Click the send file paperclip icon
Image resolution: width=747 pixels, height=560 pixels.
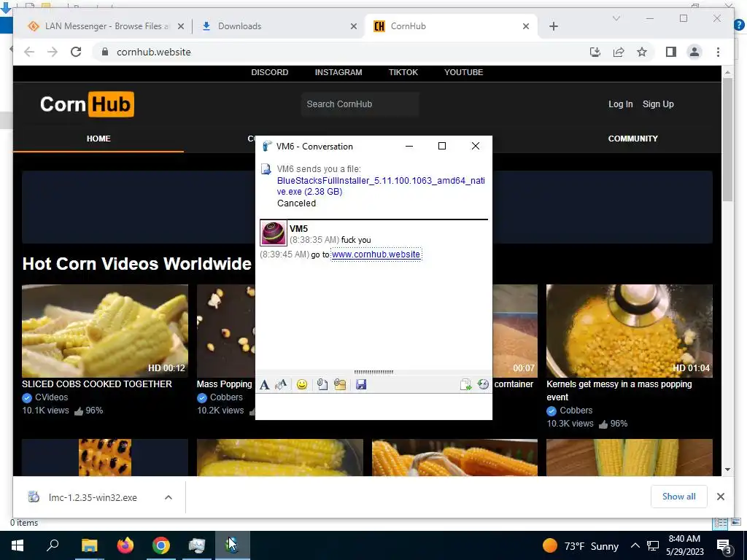(x=322, y=385)
